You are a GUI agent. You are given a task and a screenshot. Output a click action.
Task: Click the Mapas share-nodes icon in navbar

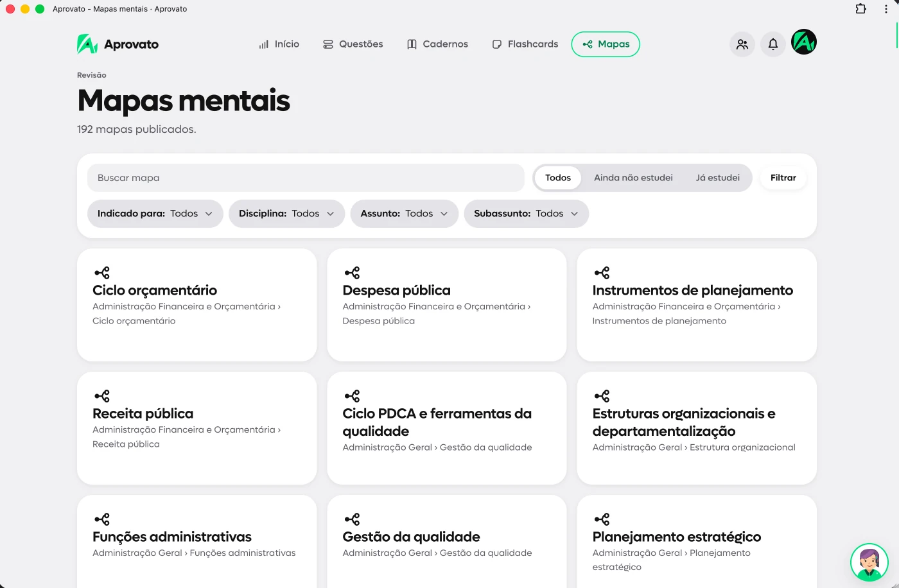(588, 44)
